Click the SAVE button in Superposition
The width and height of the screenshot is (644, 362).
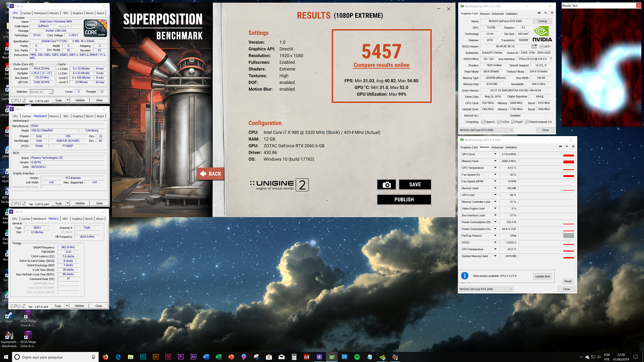(x=415, y=185)
